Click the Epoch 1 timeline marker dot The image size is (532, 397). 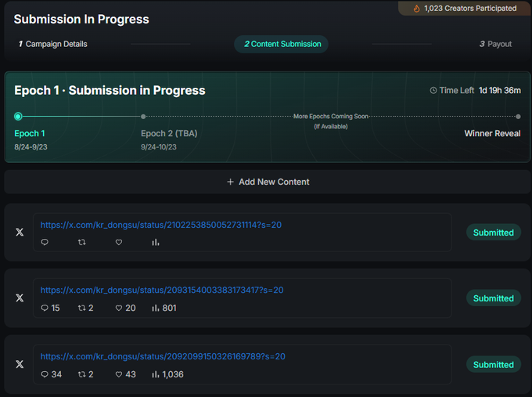point(18,117)
